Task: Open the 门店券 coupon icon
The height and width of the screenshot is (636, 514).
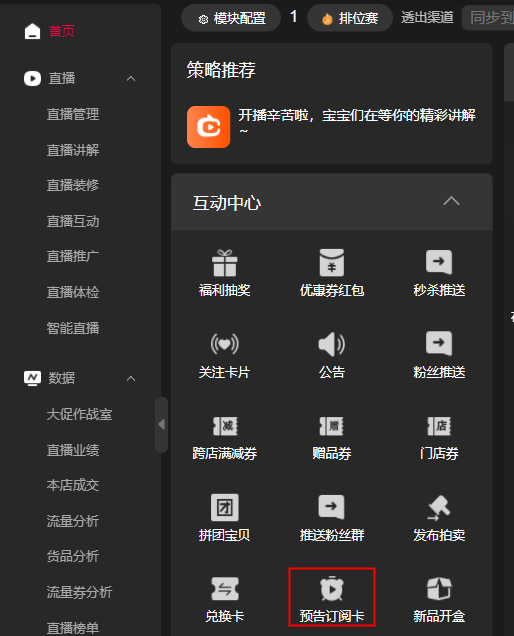Action: (439, 426)
